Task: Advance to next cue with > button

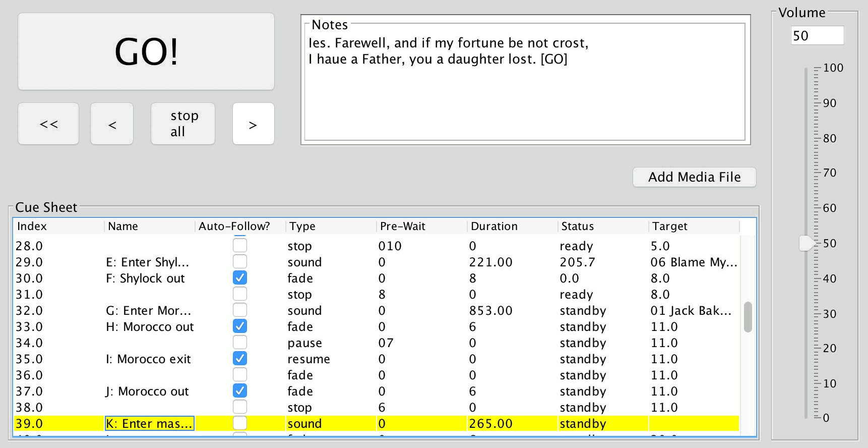Action: pos(253,124)
